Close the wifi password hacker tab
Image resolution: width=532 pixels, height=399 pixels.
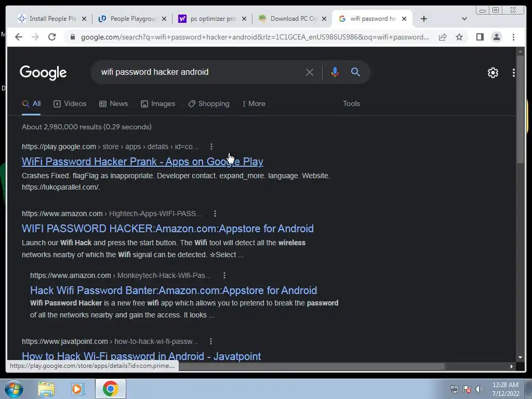pyautogui.click(x=404, y=19)
